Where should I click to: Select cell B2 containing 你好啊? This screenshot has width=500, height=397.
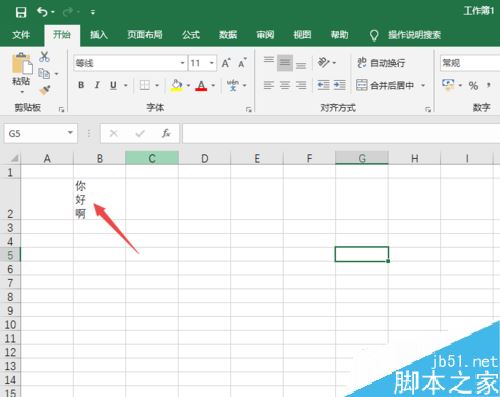click(x=99, y=199)
